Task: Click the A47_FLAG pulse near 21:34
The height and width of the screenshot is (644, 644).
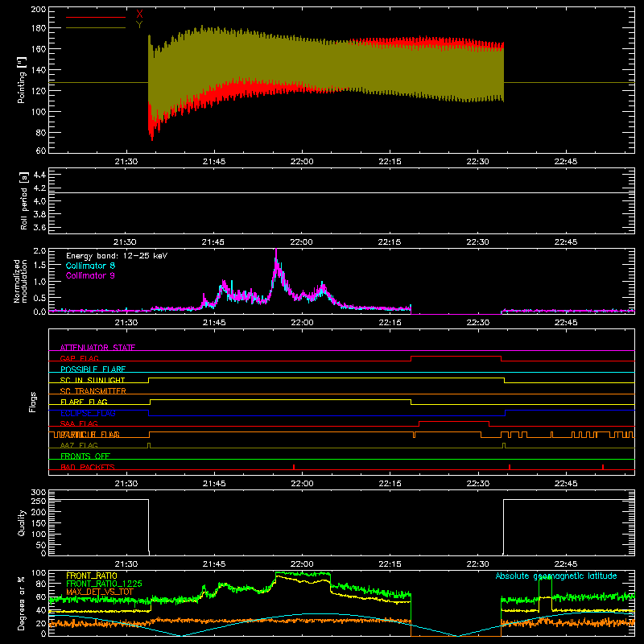Action: click(x=149, y=445)
